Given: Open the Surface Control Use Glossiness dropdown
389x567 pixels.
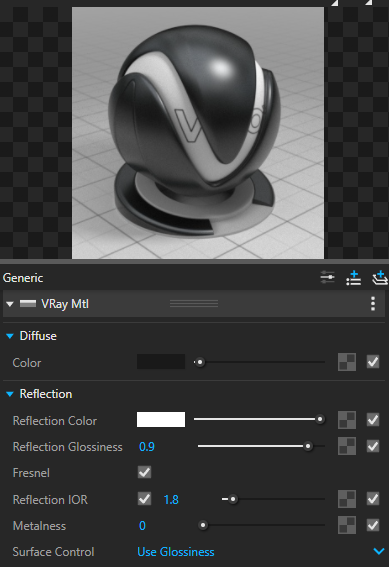Looking at the screenshot, I should point(259,552).
